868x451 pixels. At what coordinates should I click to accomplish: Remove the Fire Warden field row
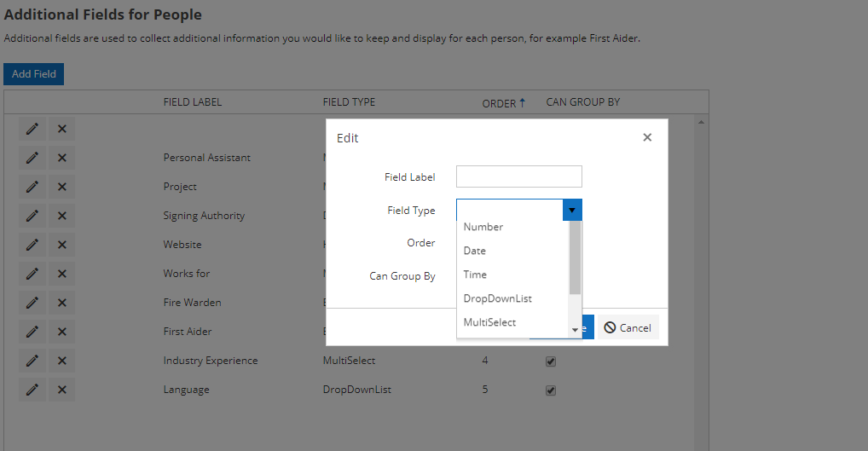(x=61, y=303)
